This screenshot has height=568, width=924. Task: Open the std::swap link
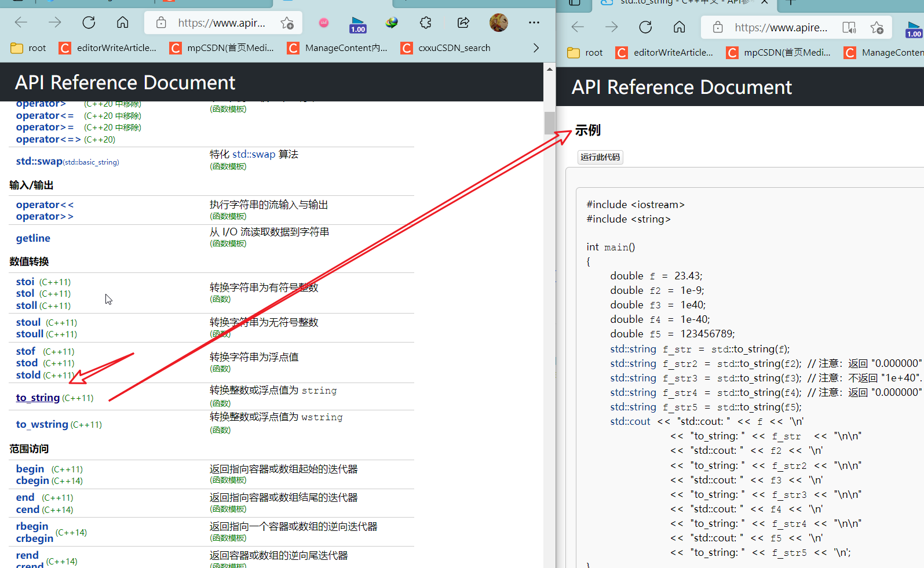tap(67, 161)
